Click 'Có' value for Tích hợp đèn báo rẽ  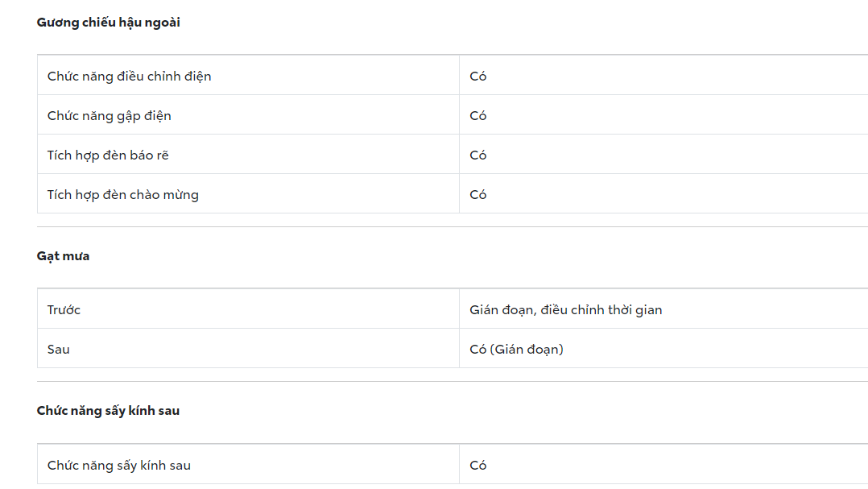[478, 155]
